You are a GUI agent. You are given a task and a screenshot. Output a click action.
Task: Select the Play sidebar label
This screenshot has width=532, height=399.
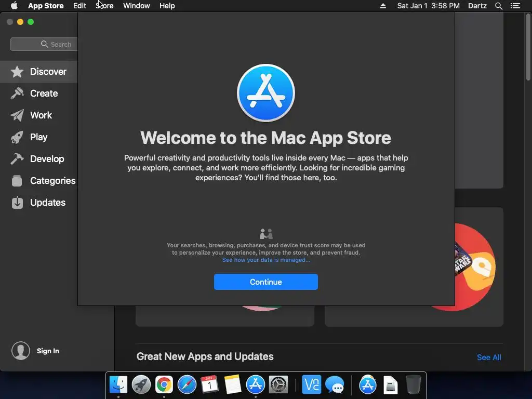click(38, 137)
